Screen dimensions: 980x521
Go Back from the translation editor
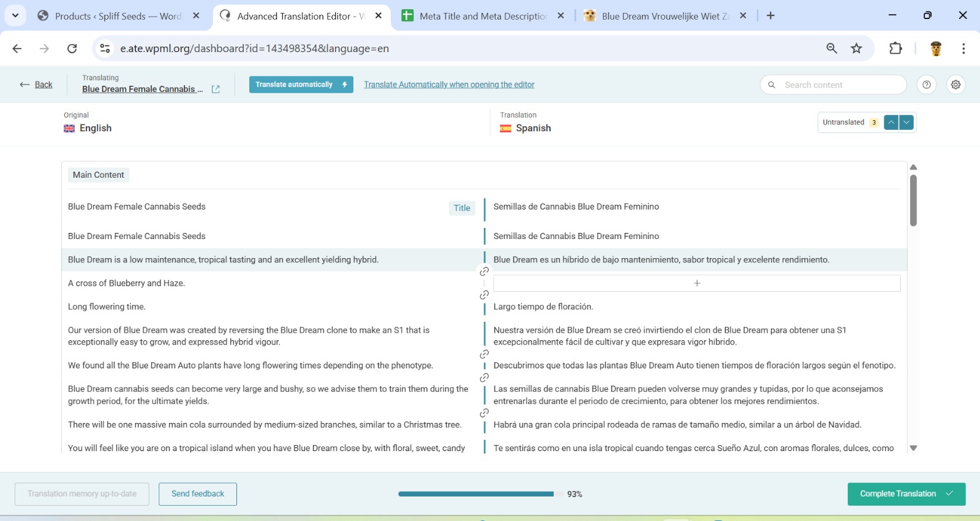pyautogui.click(x=36, y=85)
